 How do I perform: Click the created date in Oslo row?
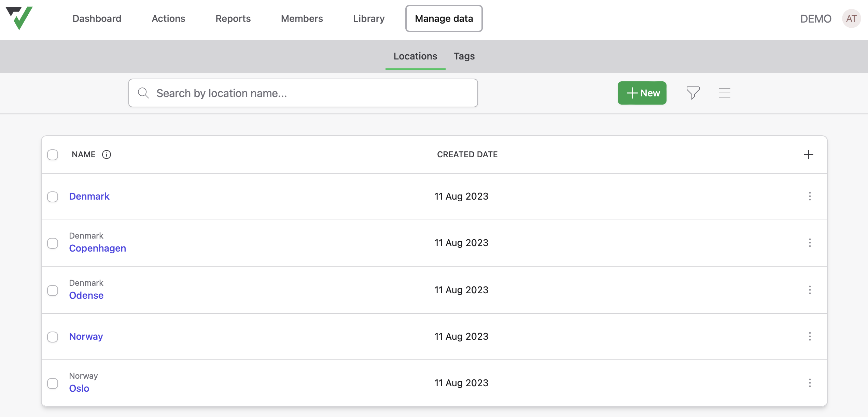461,383
